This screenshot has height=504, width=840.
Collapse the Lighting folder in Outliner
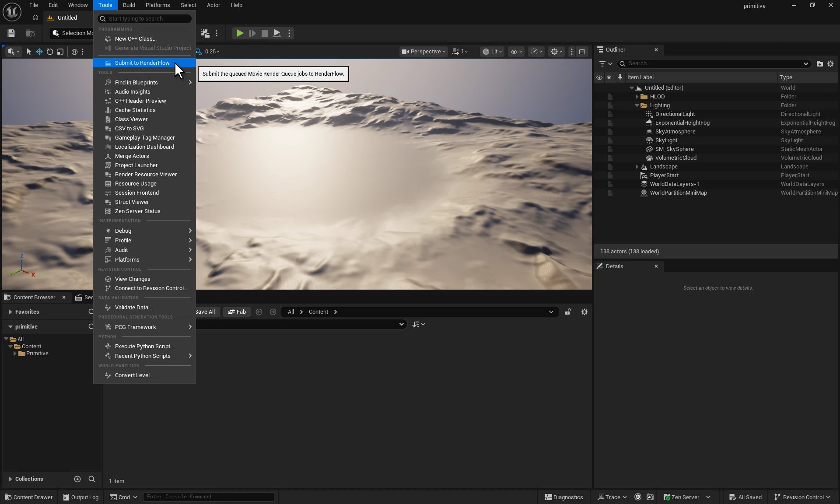tap(637, 105)
